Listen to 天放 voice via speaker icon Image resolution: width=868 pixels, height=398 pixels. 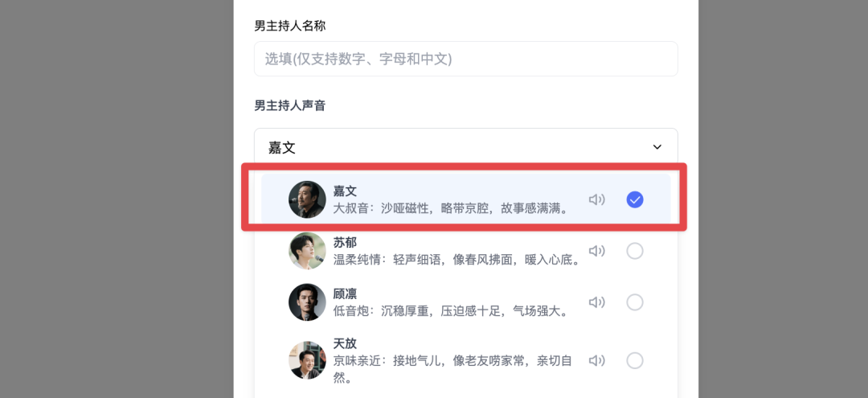point(596,360)
